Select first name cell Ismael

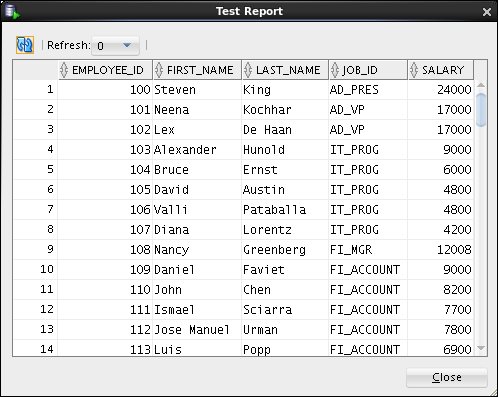tap(197, 310)
